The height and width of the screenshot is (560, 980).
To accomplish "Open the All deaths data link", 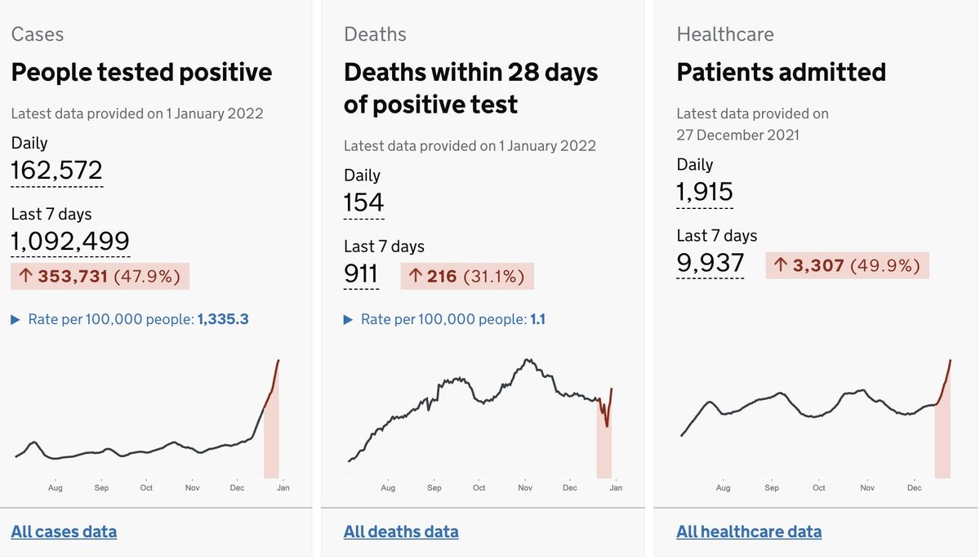I will coord(401,531).
